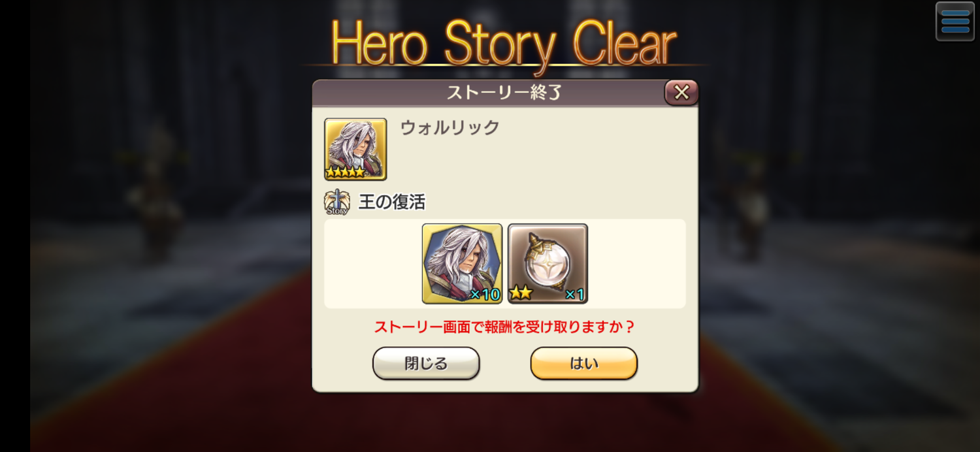The image size is (980, 452).
Task: Click the Story sword icon
Action: click(x=336, y=202)
